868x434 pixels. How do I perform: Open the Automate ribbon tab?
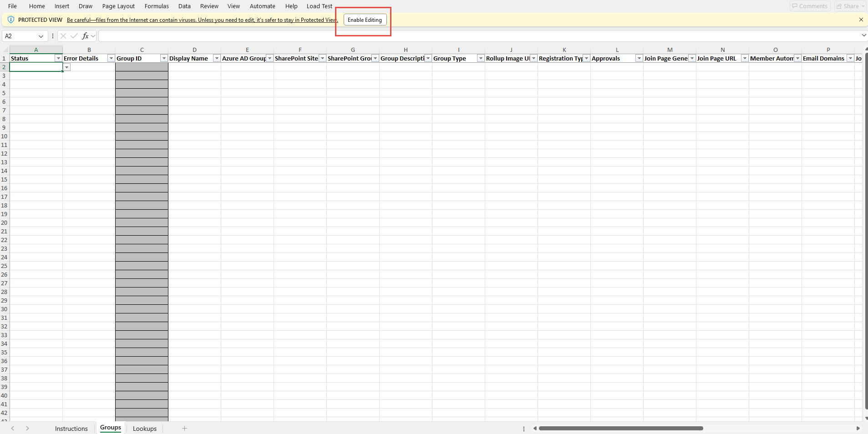pos(263,6)
